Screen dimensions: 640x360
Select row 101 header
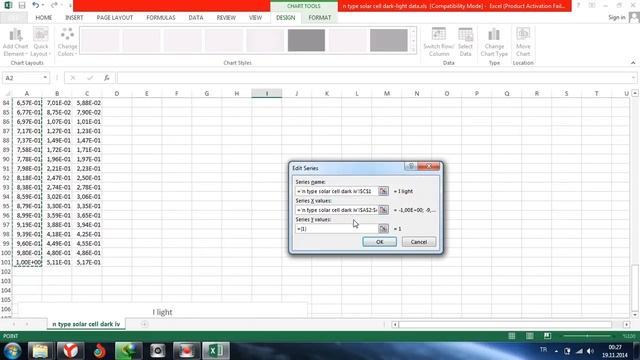(x=6, y=262)
